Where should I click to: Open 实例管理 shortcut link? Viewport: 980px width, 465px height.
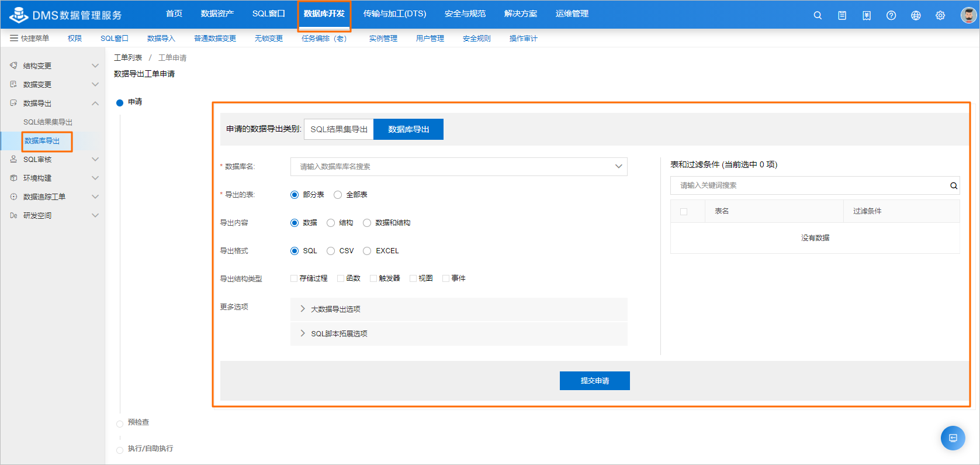[x=383, y=38]
